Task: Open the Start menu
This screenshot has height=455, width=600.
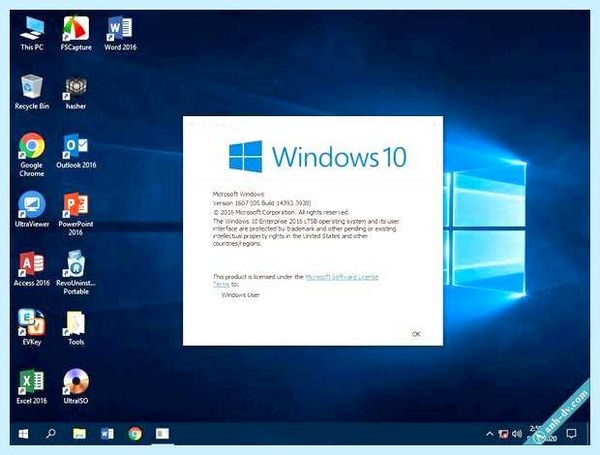Action: [23, 434]
